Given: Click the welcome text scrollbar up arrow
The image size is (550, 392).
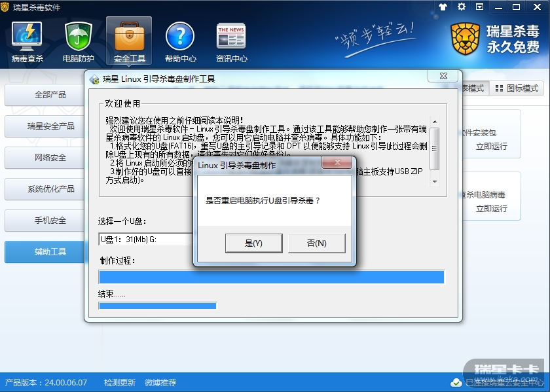Looking at the screenshot, I should coord(435,122).
